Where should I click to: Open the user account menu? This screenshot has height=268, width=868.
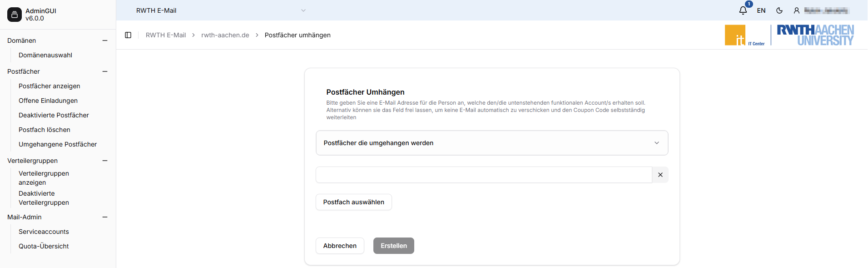coord(821,10)
